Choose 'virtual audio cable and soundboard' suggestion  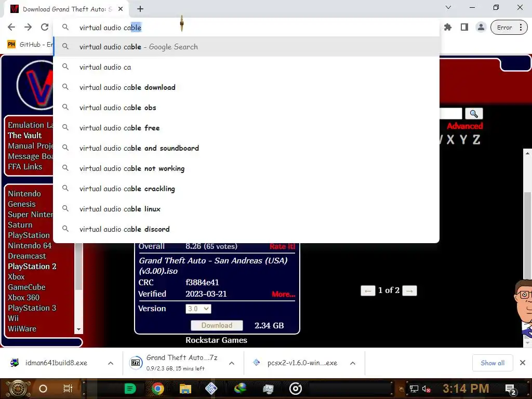tap(247, 148)
